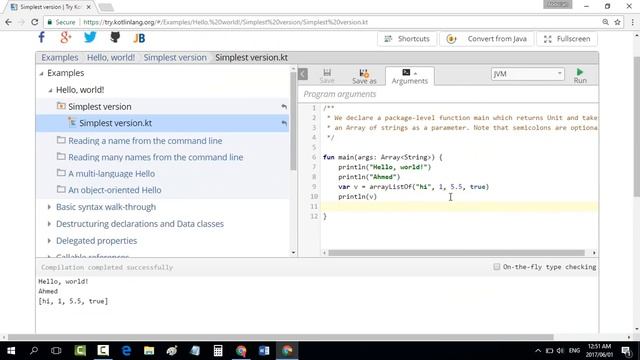Click Hello, world! breadcrumb
640x360 pixels.
[x=111, y=58]
